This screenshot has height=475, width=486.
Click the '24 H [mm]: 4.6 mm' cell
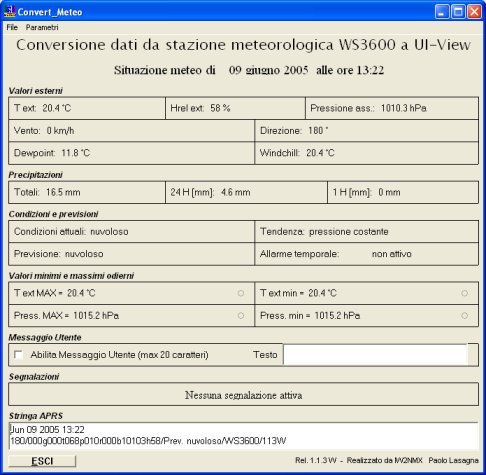(246, 192)
